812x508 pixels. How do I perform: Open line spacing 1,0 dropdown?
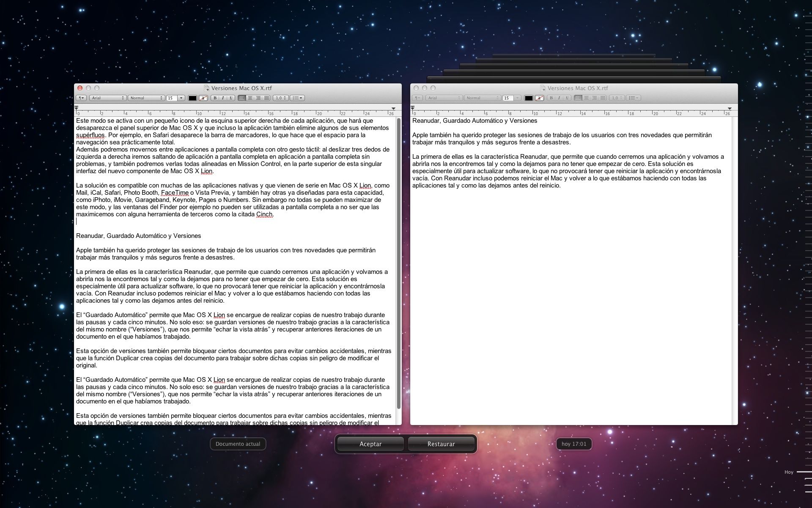[x=280, y=98]
